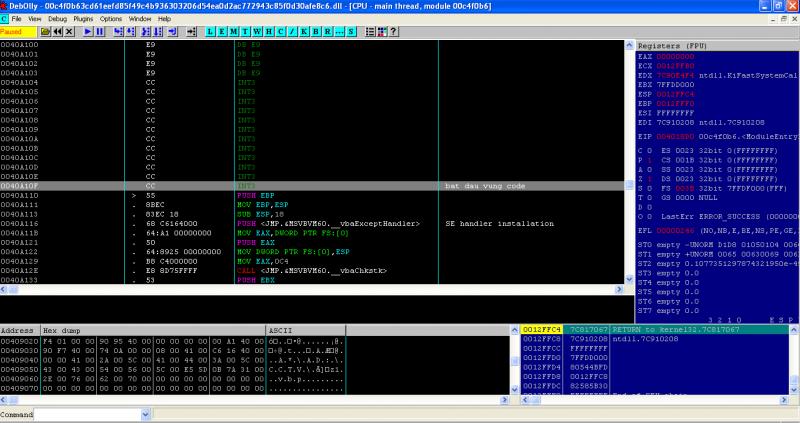This screenshot has height=423, width=800.
Task: Open a file with the folder icon
Action: pyautogui.click(x=45, y=32)
